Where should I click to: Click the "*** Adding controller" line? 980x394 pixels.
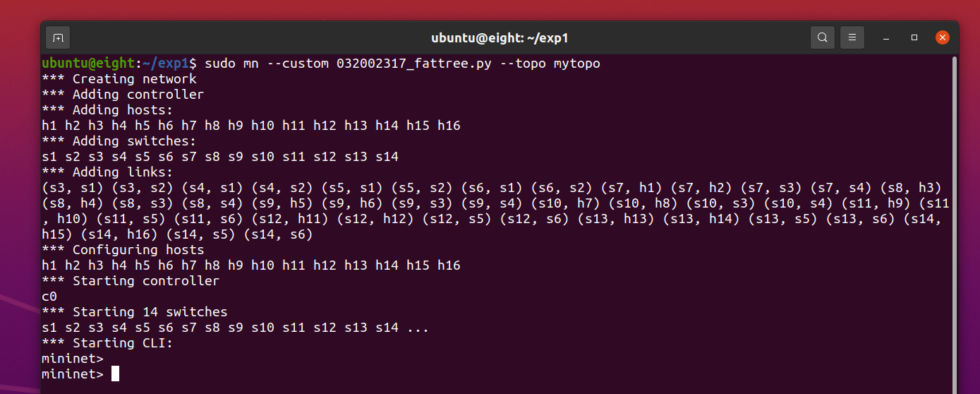tap(123, 95)
